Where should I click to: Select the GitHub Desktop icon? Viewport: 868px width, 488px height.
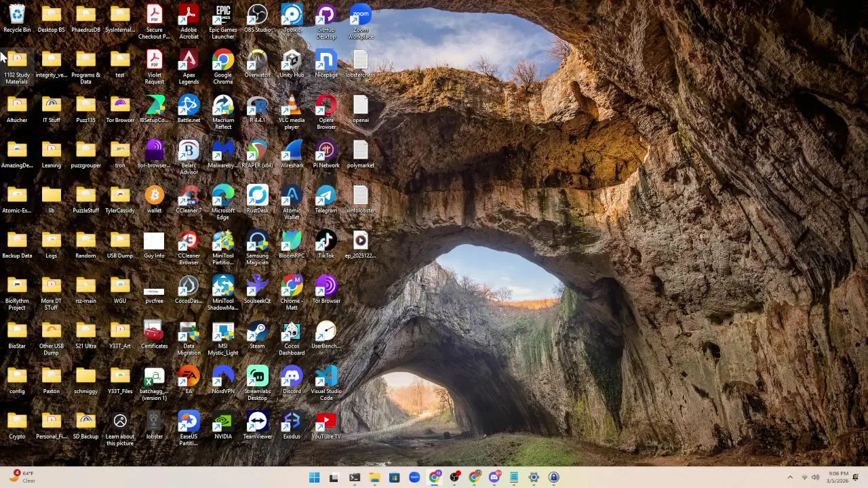[326, 22]
